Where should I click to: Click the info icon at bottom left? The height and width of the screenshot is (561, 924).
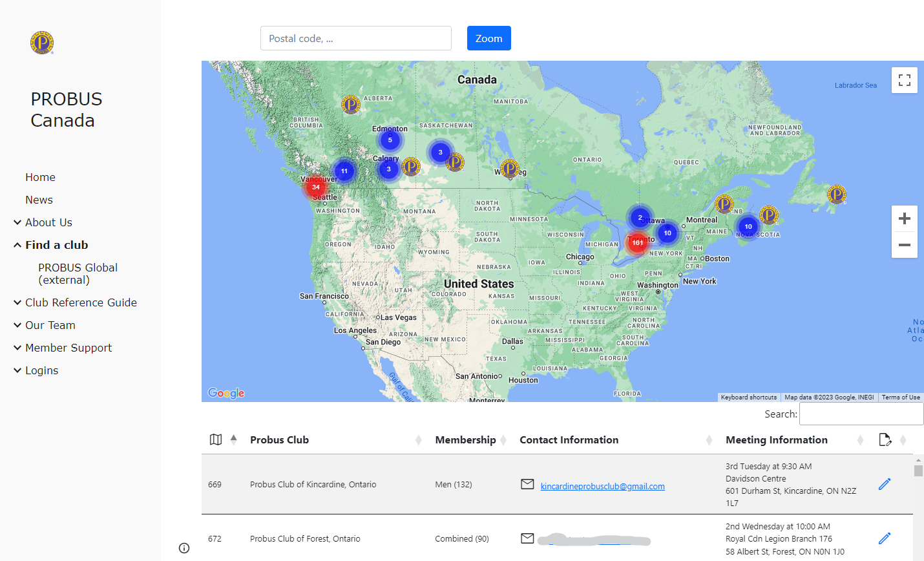pyautogui.click(x=184, y=548)
